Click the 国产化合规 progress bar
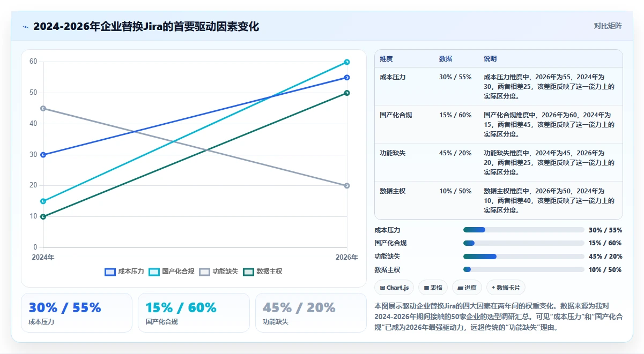This screenshot has height=354, width=644. [524, 243]
